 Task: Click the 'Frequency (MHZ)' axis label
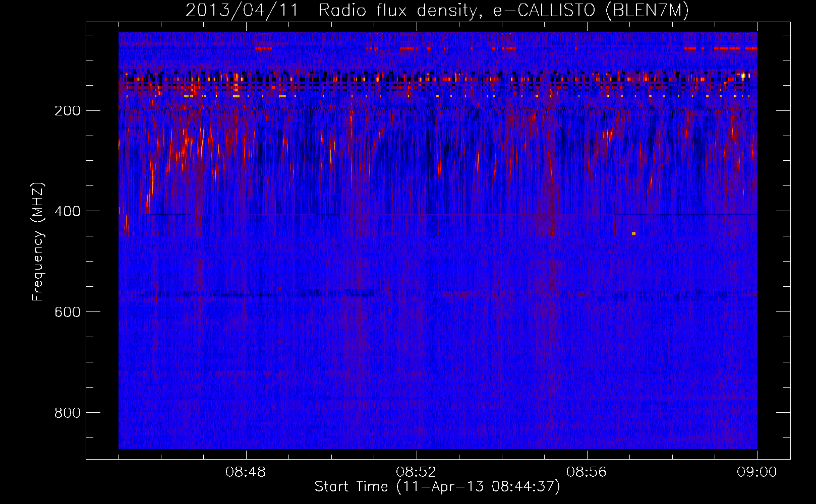pyautogui.click(x=38, y=242)
